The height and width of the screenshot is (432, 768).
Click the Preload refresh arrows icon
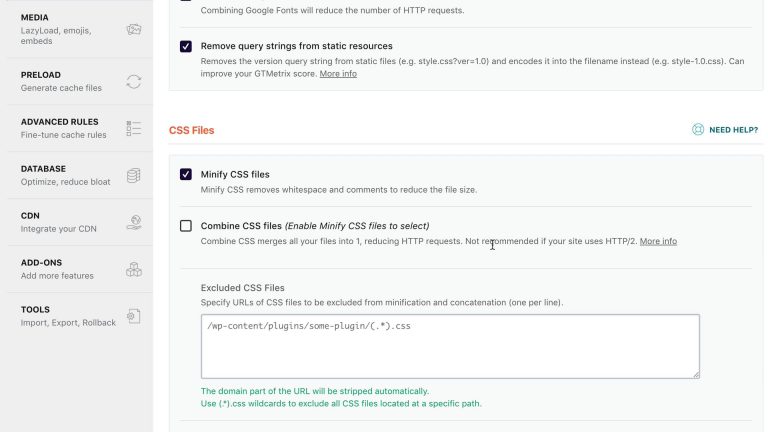coord(134,81)
